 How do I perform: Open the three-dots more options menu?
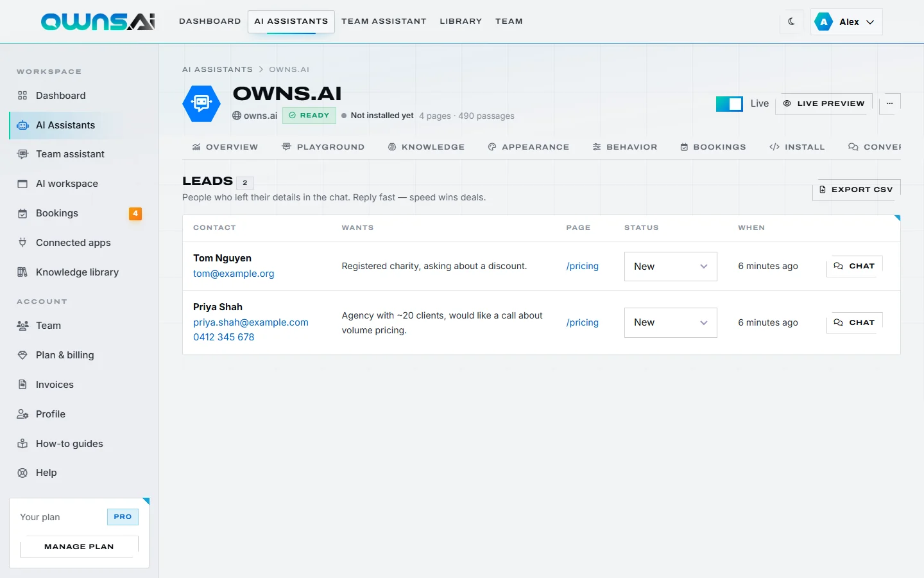[x=889, y=103]
